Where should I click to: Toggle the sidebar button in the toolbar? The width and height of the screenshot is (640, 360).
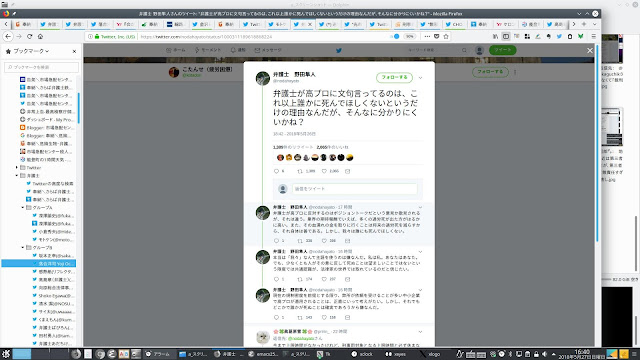tap(506, 36)
